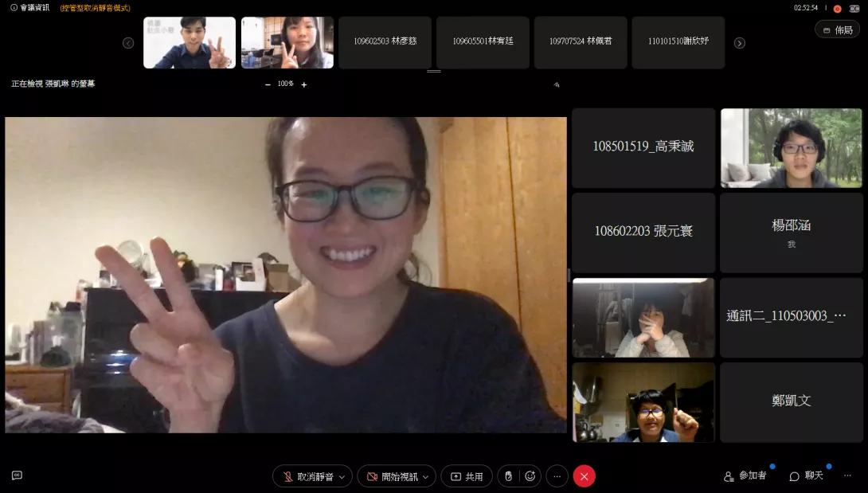Expand audio options arrow beside 取消靜音
Viewport: 868px width, 493px height.
[342, 477]
